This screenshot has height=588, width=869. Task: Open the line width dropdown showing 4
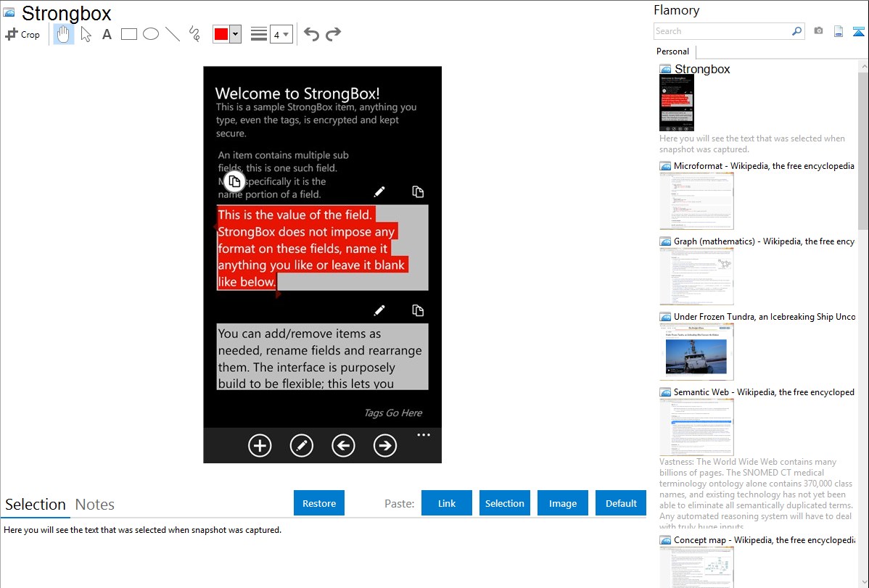(x=281, y=35)
